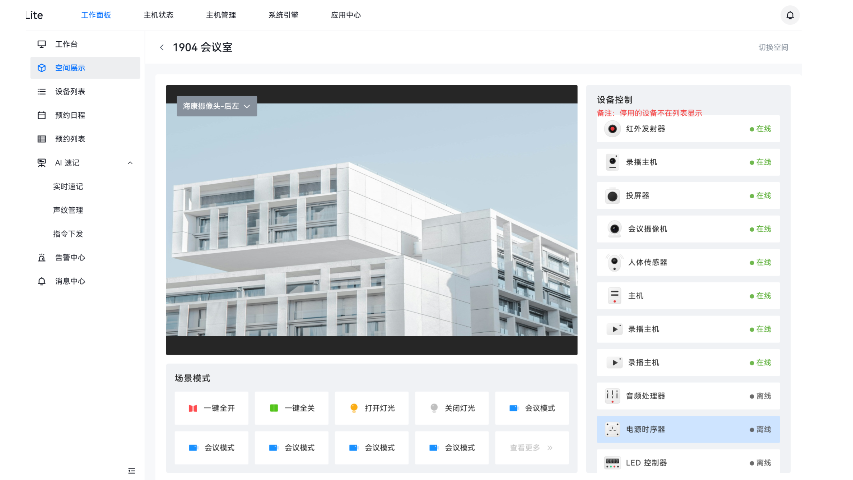Image resolution: width=853 pixels, height=480 pixels.
Task: Click the 工作台 monitor icon in the sidebar
Action: 42,44
